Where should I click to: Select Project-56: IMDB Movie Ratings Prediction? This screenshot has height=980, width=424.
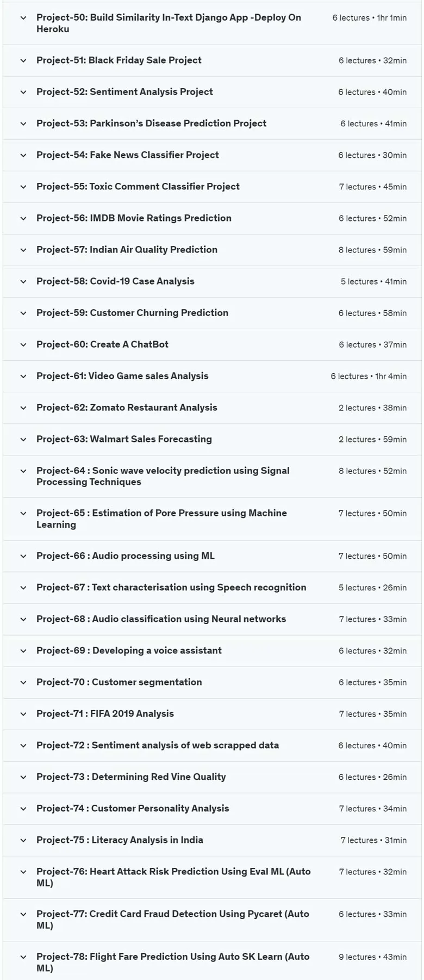[134, 218]
